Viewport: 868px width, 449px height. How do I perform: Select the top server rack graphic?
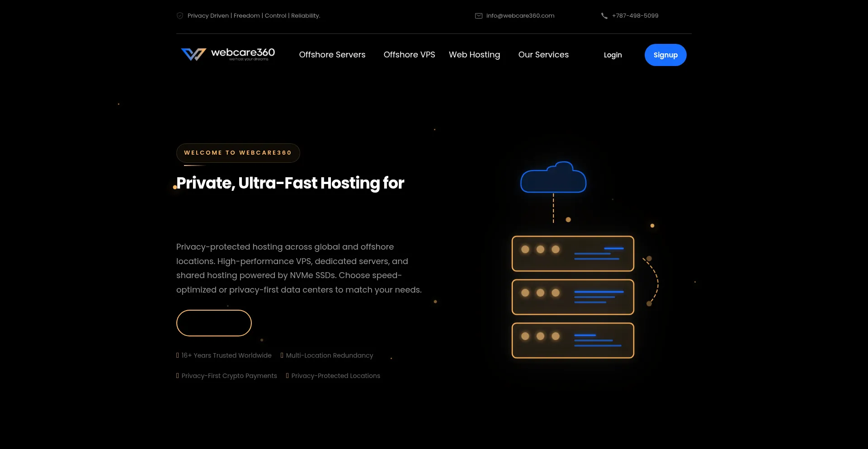coord(573,254)
